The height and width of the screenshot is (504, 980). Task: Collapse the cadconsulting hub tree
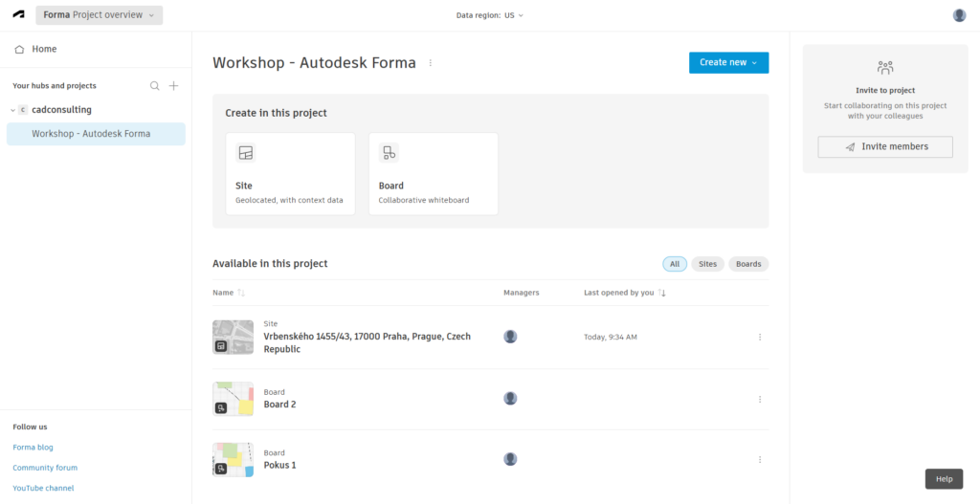[12, 110]
